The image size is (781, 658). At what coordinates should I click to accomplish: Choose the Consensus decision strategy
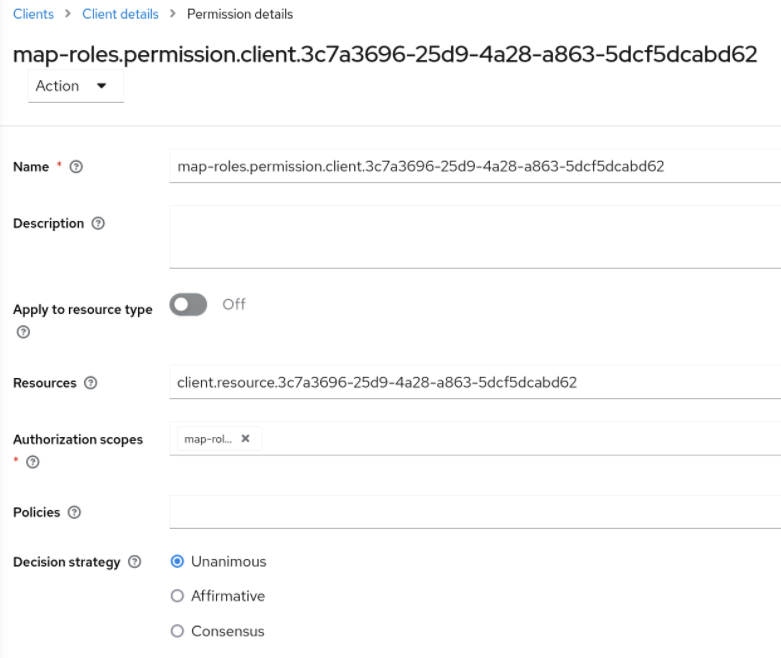click(178, 631)
